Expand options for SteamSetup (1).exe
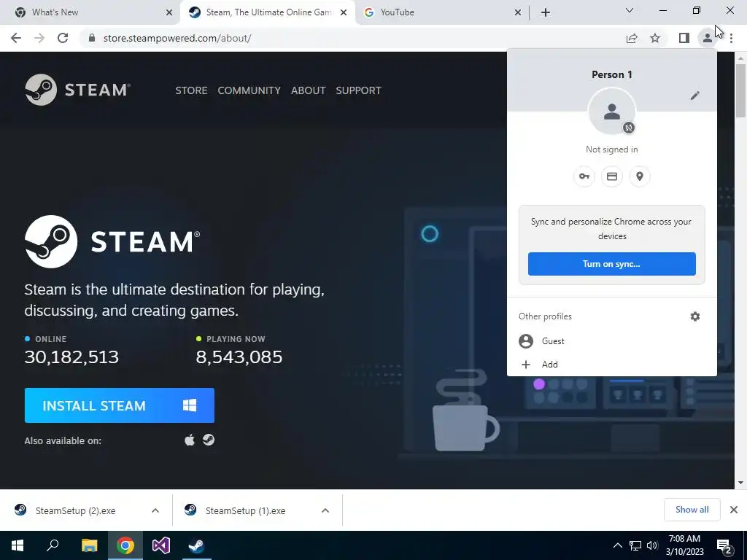 point(325,510)
